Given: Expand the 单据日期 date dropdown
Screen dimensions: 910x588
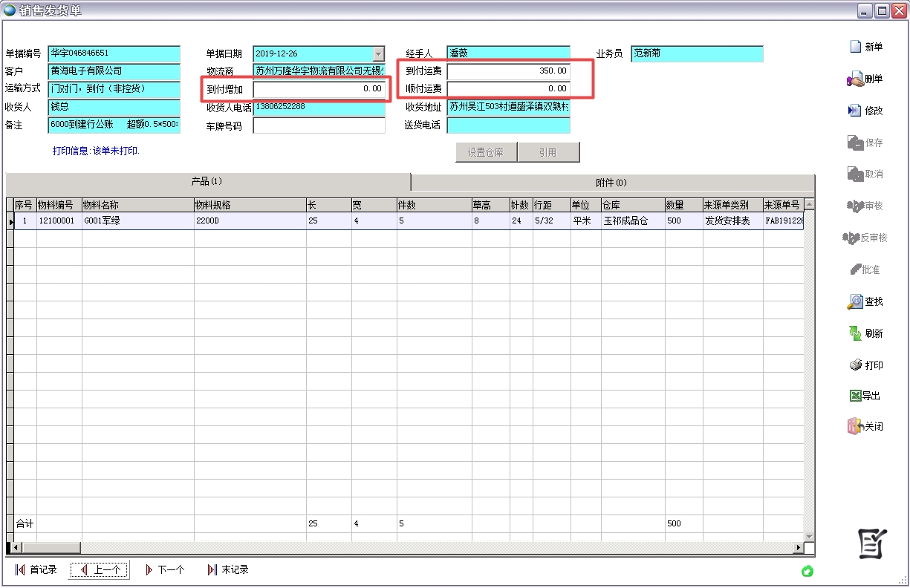Looking at the screenshot, I should (x=379, y=54).
